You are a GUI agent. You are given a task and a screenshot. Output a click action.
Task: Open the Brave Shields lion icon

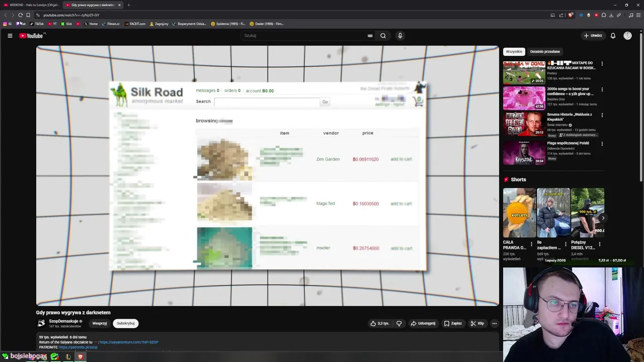tap(571, 15)
